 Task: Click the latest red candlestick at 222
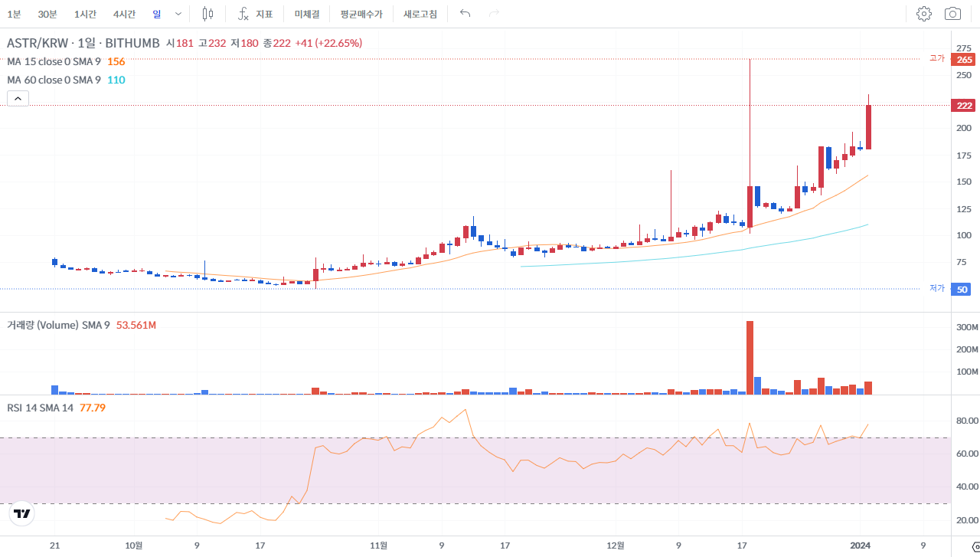(x=868, y=127)
